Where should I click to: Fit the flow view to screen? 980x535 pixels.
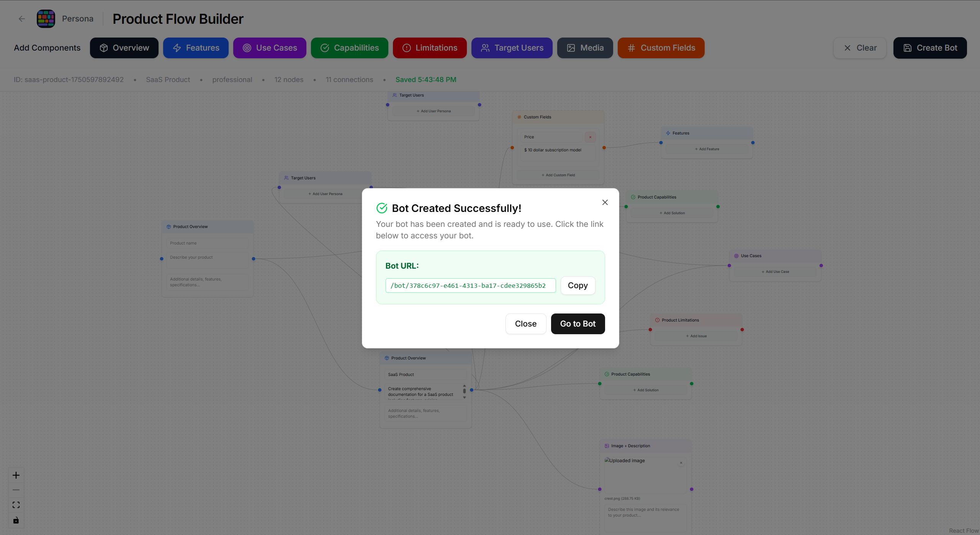coord(16,505)
